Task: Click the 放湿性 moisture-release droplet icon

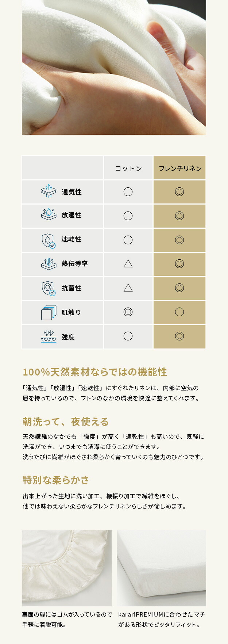Action: (x=49, y=215)
